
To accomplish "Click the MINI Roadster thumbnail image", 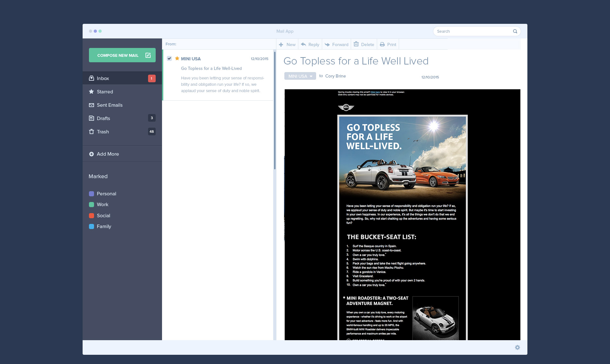I will [436, 318].
